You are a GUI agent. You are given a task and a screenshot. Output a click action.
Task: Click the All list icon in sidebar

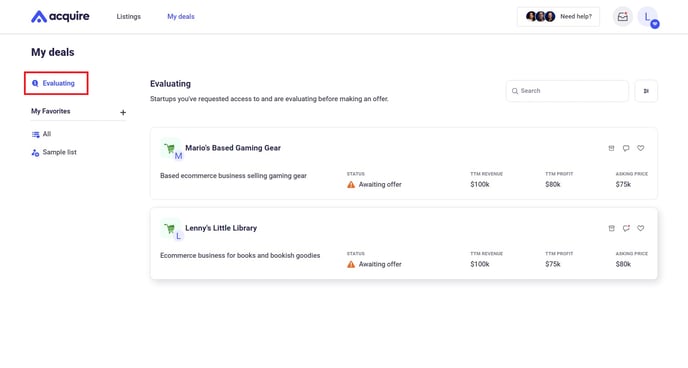(36, 135)
